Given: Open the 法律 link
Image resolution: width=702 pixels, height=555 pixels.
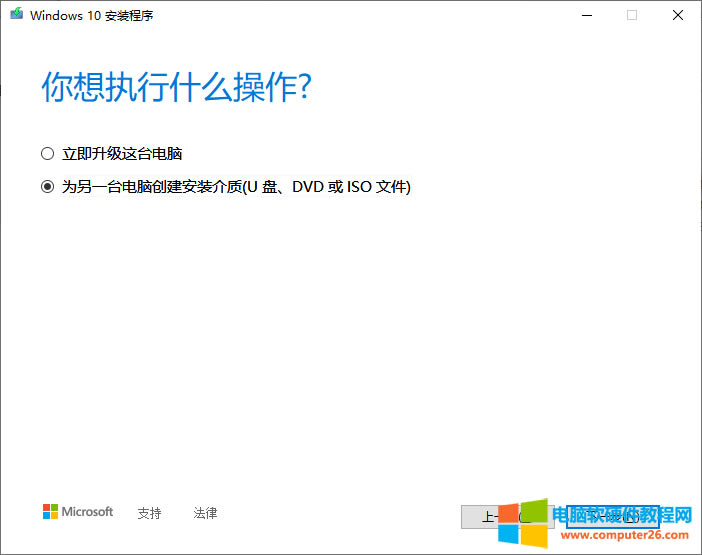Looking at the screenshot, I should 205,513.
